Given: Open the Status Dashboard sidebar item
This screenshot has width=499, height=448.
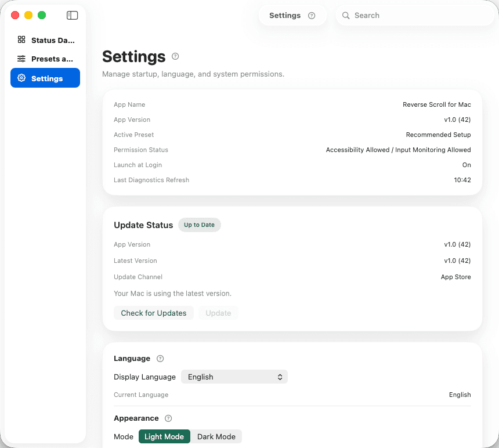Looking at the screenshot, I should (x=45, y=40).
